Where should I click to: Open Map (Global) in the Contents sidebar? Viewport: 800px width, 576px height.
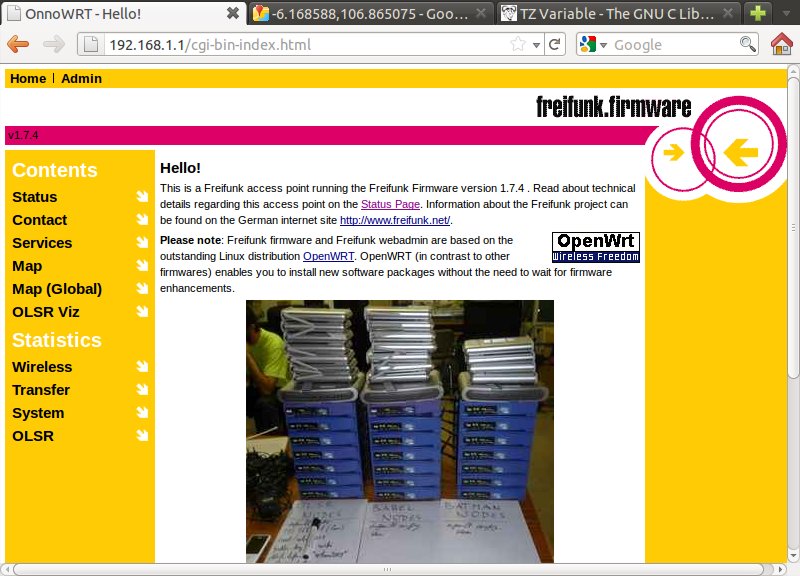(x=57, y=289)
